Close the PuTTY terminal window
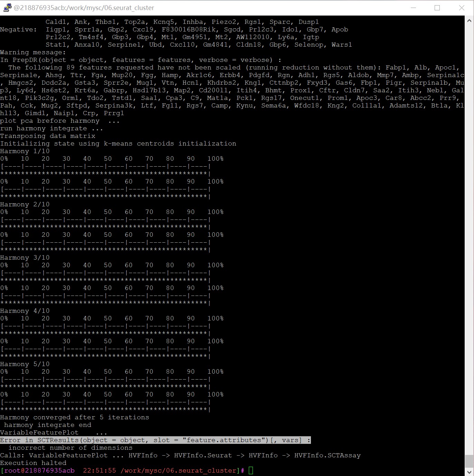474x476 pixels. click(x=462, y=8)
